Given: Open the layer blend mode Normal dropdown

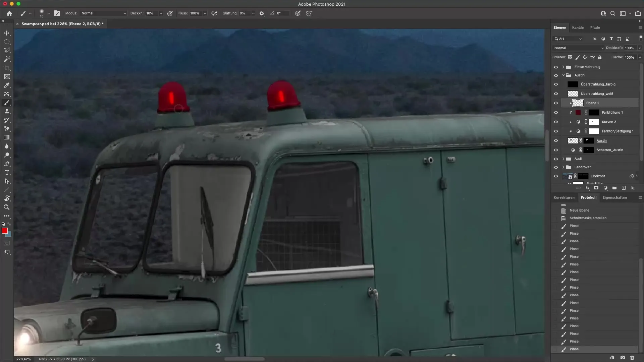Looking at the screenshot, I should [578, 48].
